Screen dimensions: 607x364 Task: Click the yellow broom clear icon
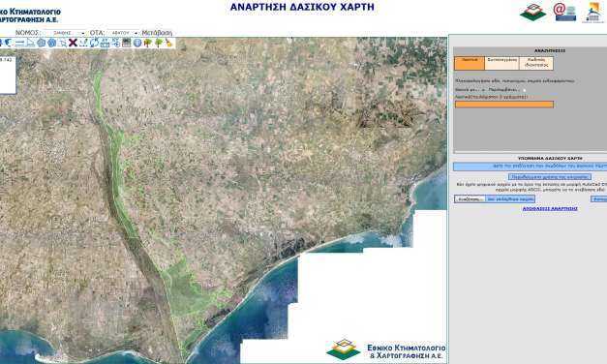pos(168,43)
